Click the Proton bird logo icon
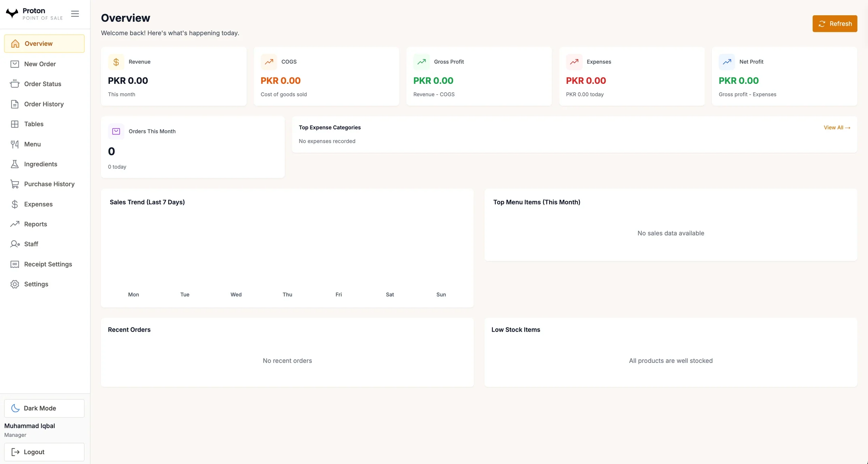The image size is (868, 464). pyautogui.click(x=12, y=13)
